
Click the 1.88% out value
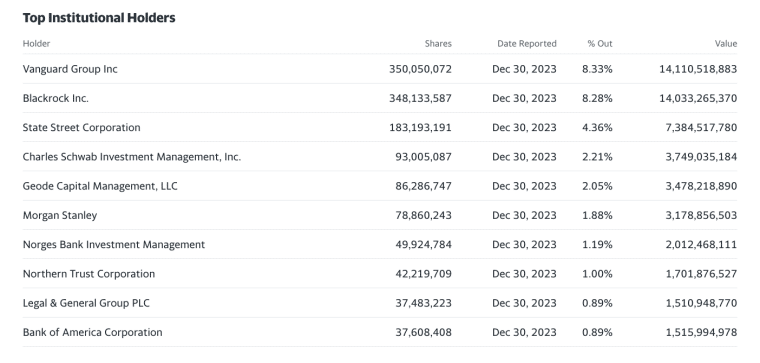coord(597,215)
